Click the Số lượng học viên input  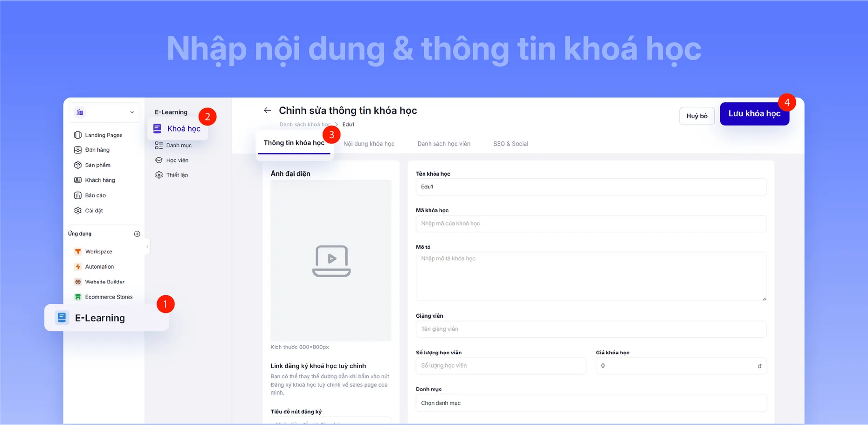coord(501,366)
